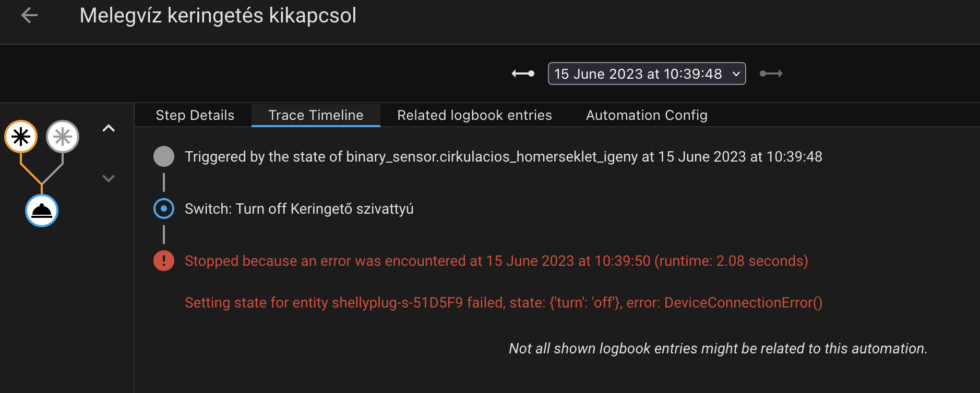Click the Triggered by binary_sensor state entry
This screenshot has width=980, height=393.
click(x=504, y=157)
